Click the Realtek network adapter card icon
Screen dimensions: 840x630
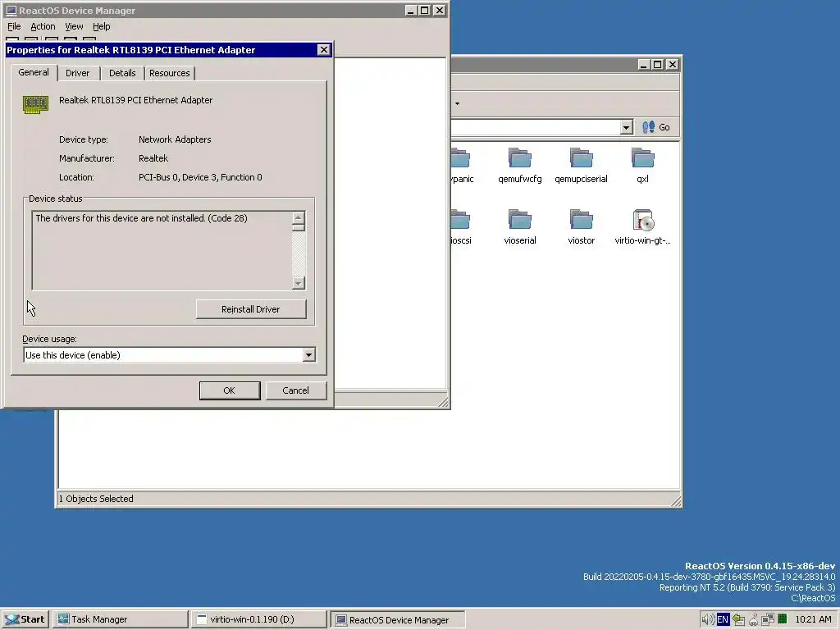pos(35,104)
